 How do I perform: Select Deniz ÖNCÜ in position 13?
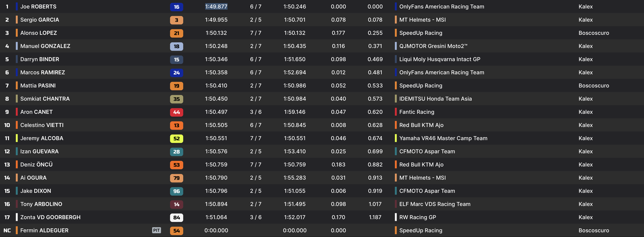coord(37,165)
